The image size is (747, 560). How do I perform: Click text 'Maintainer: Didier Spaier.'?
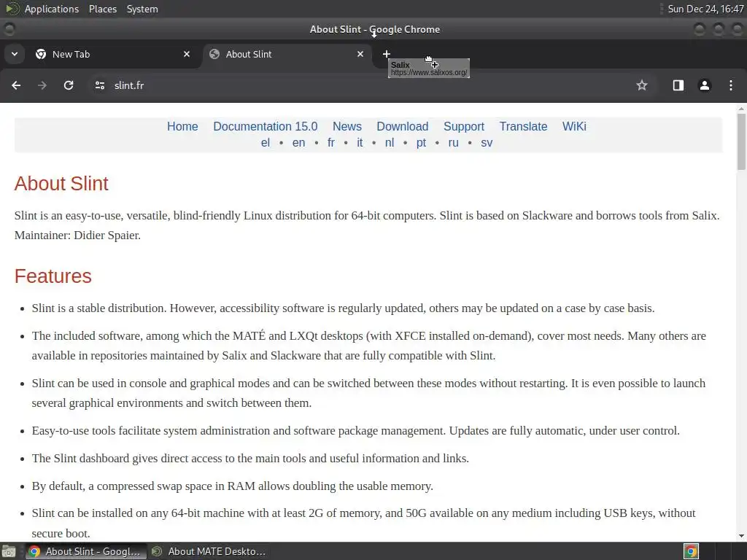coord(77,236)
